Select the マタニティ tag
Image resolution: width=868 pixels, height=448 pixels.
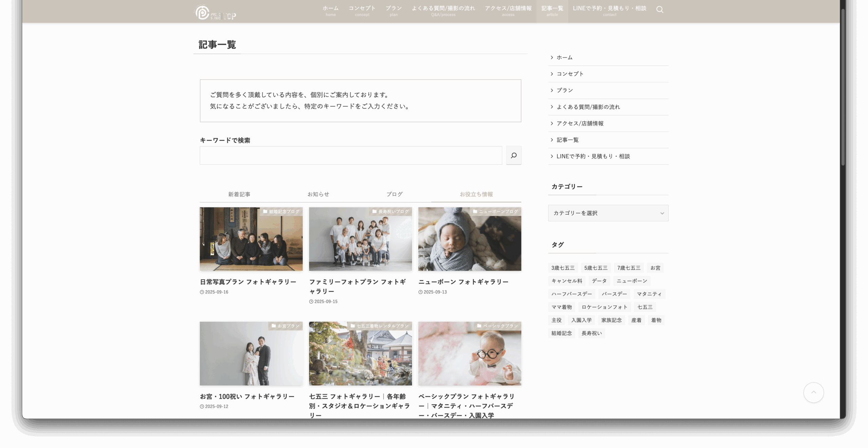[x=649, y=294]
